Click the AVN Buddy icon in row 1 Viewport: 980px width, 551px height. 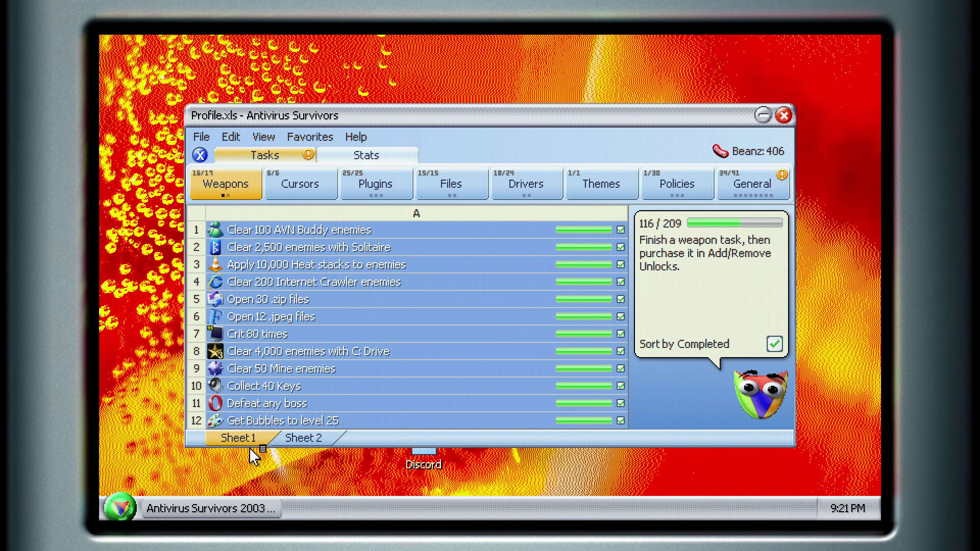[x=215, y=230]
